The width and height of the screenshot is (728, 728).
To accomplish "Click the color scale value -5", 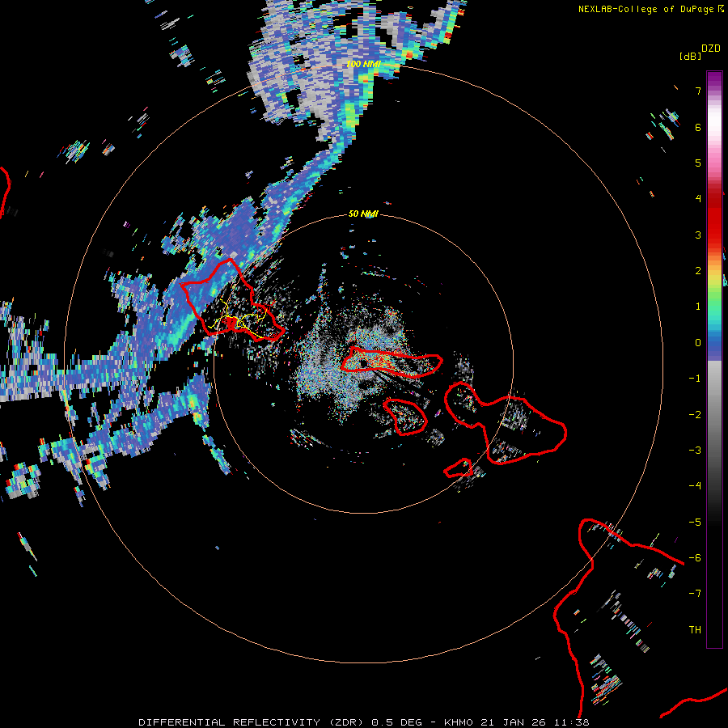I will click(695, 523).
